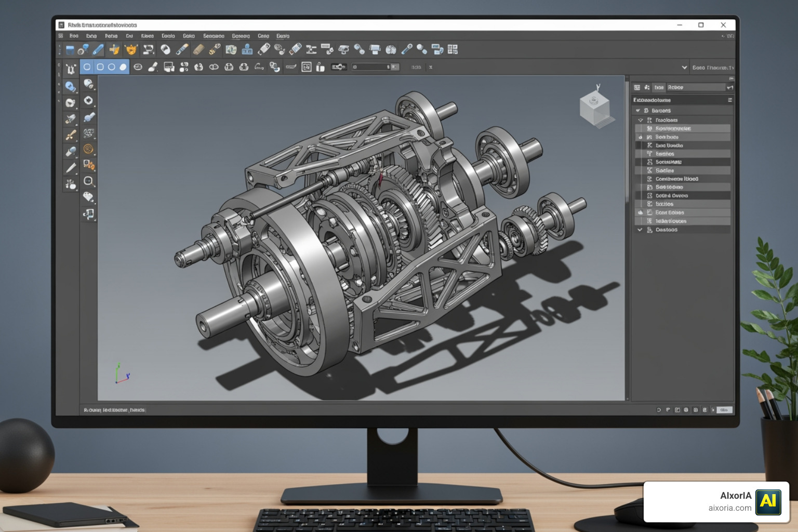798x532 pixels.
Task: Click the grid icon at end of top toolbar
Action: pyautogui.click(x=453, y=49)
